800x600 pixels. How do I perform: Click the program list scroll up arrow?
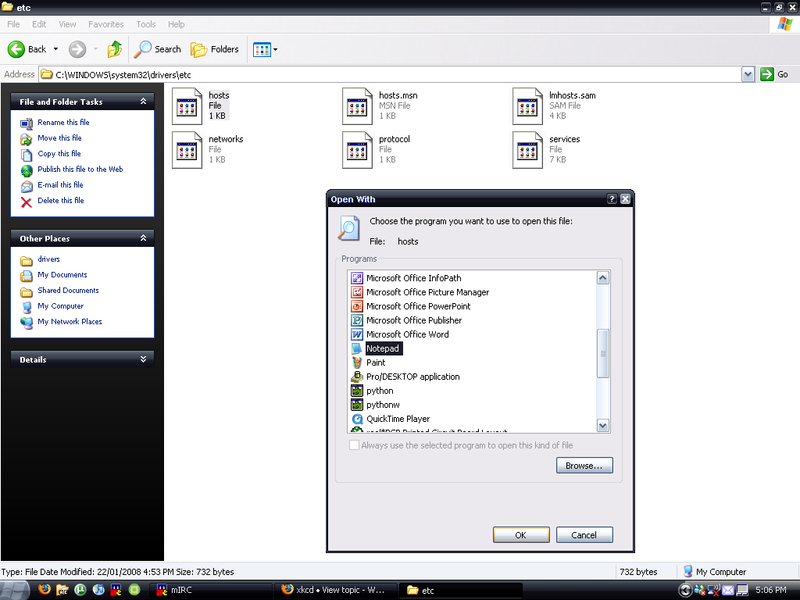[x=603, y=278]
